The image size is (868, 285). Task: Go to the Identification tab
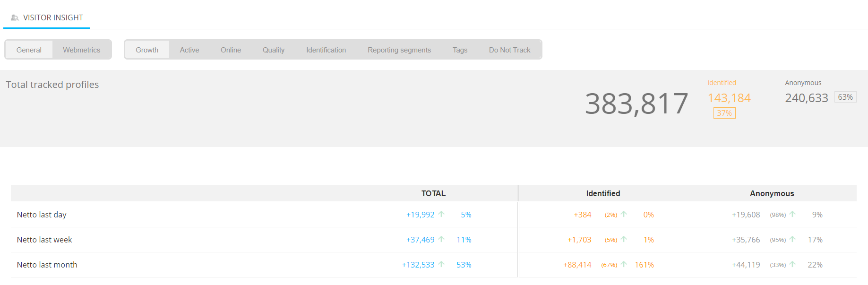click(326, 50)
